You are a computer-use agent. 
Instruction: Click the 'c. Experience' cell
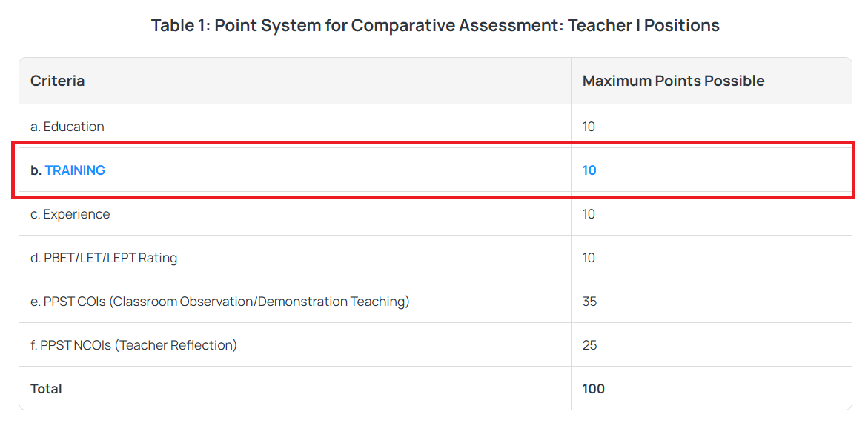coord(70,214)
